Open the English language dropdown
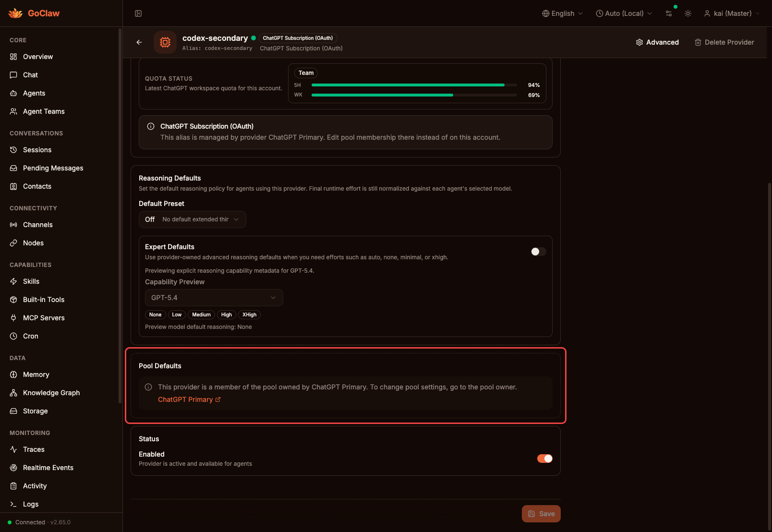The height and width of the screenshot is (532, 772). click(x=562, y=13)
